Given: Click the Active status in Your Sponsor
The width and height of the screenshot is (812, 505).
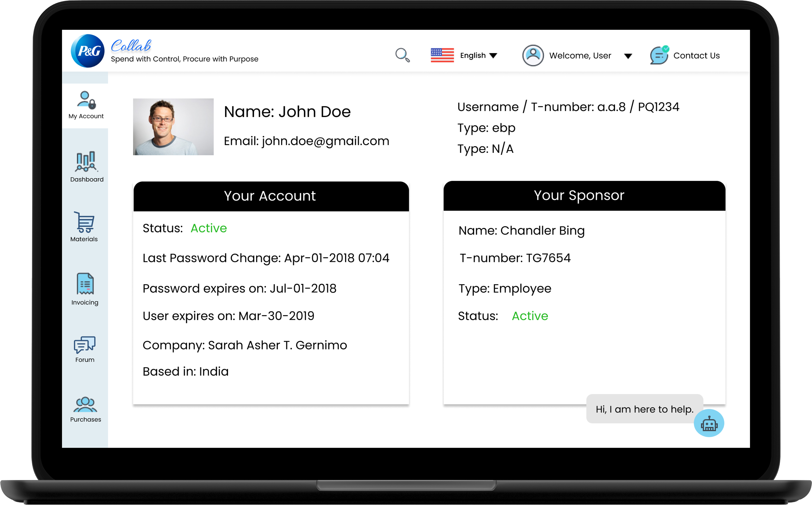Looking at the screenshot, I should pos(530,316).
